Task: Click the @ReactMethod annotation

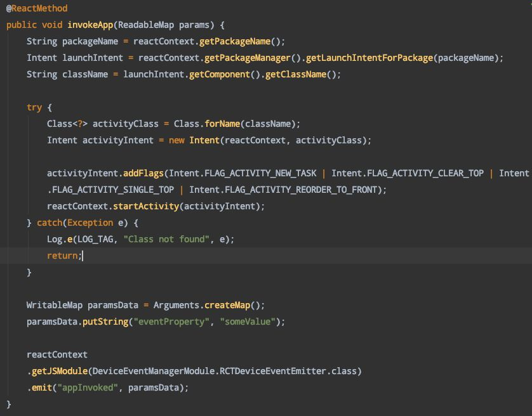Action: 37,8
